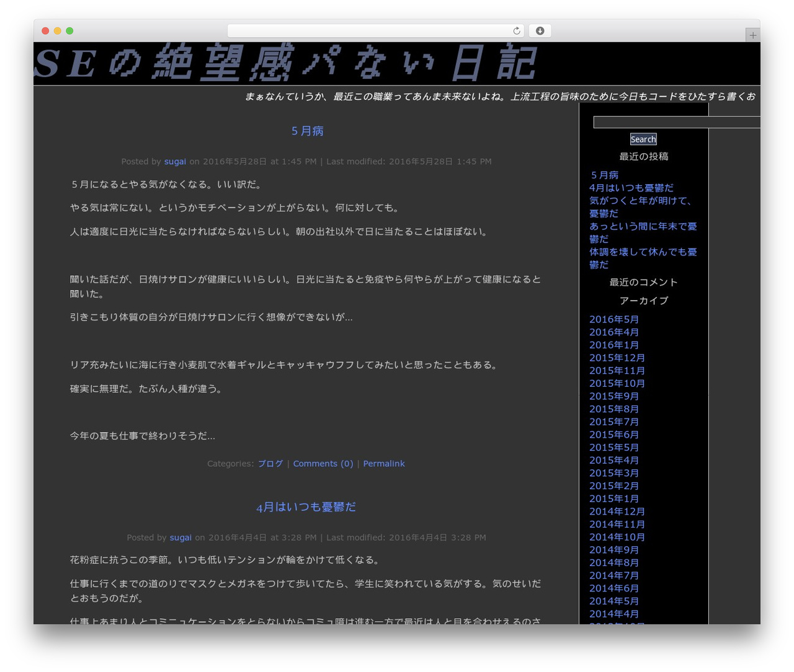Open sidebar post あっという間に年末で憂鬱だ
Screen dimensions: 794x672
pos(643,232)
